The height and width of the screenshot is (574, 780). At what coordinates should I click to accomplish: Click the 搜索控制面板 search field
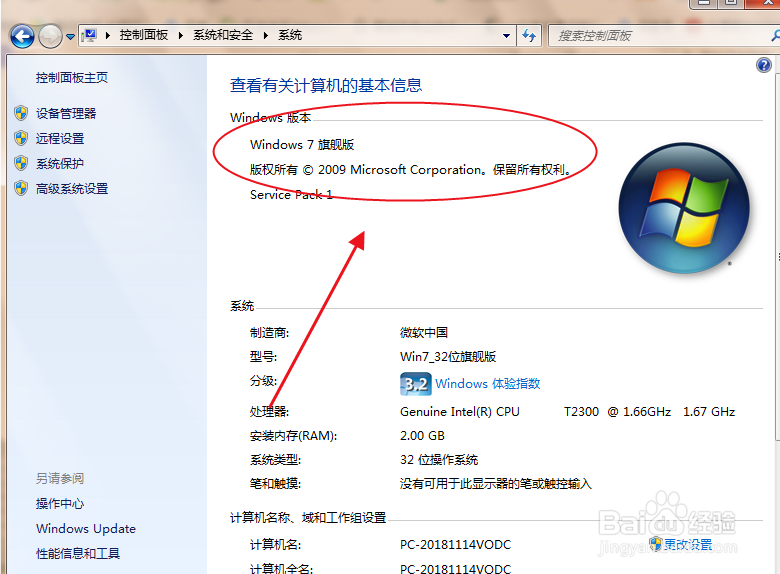point(662,36)
